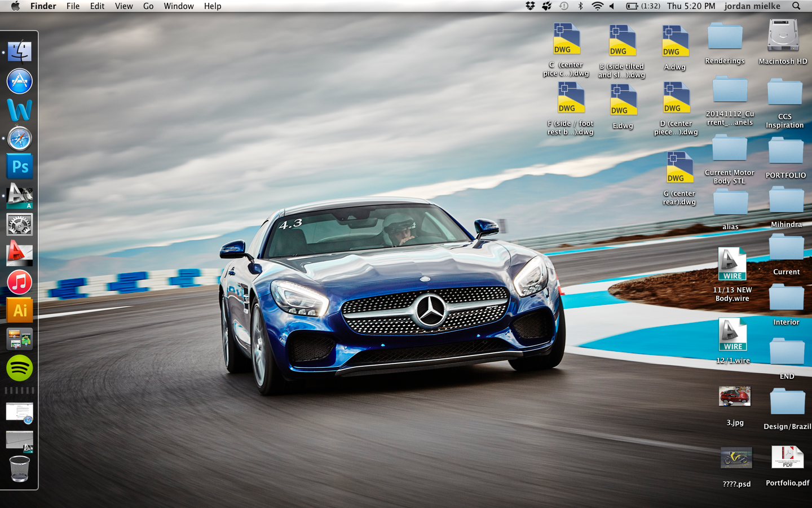Open the volume control in menu bar
The height and width of the screenshot is (508, 812).
[612, 6]
